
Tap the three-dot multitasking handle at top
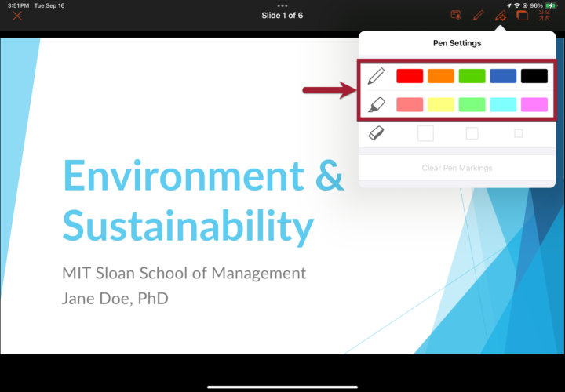(x=282, y=5)
